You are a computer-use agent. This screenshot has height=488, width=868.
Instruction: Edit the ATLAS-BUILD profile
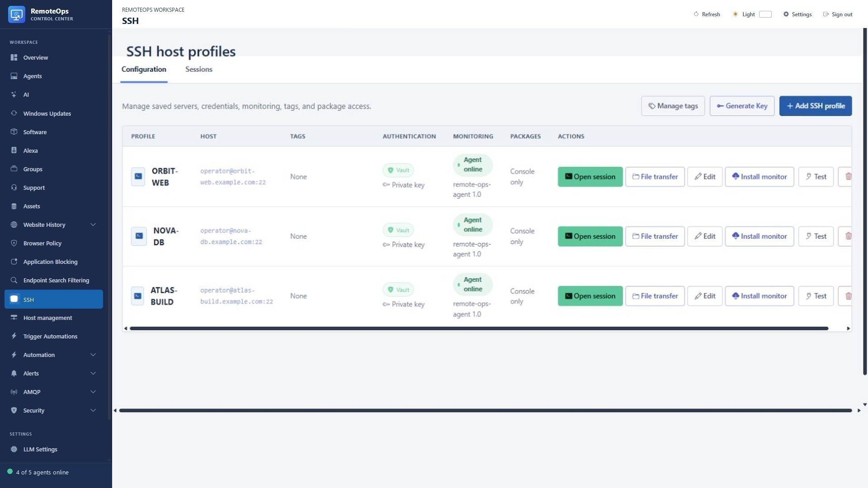coord(705,296)
